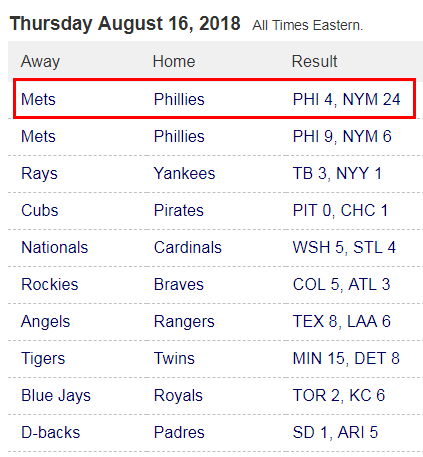Click the Blue Jays team link
The image size is (423, 457).
[56, 396]
